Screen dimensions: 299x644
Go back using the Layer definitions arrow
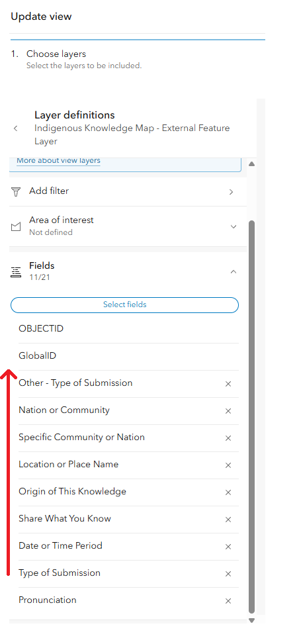pyautogui.click(x=16, y=128)
